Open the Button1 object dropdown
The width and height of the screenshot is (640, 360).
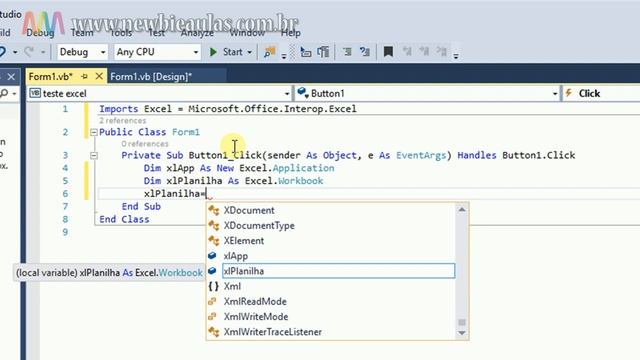coord(427,93)
